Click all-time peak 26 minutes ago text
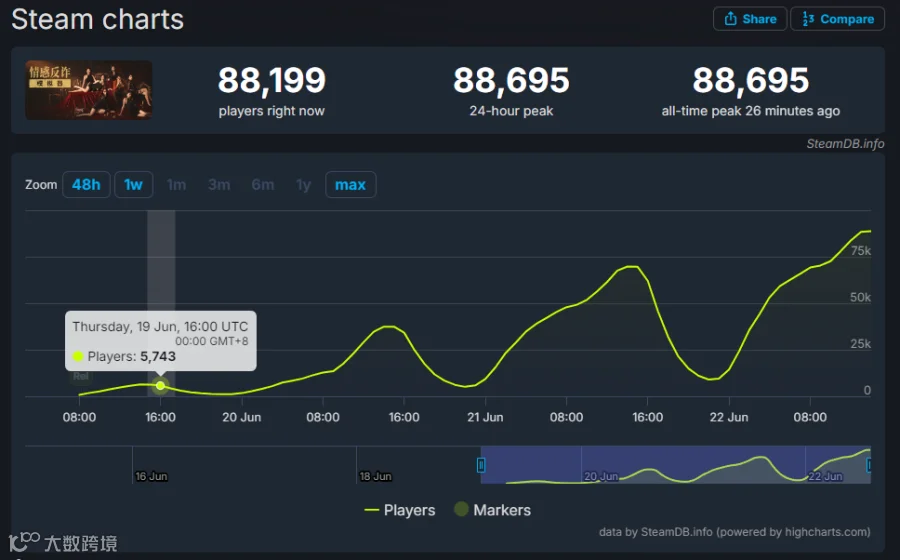 point(750,111)
